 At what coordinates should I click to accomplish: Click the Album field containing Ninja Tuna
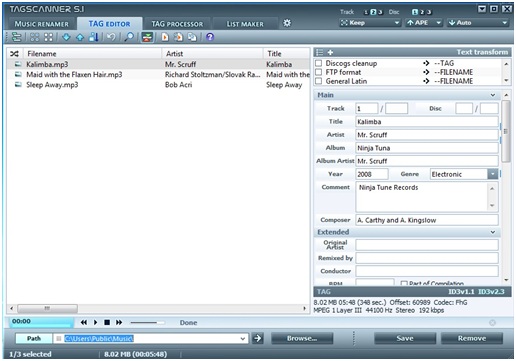[x=427, y=148]
